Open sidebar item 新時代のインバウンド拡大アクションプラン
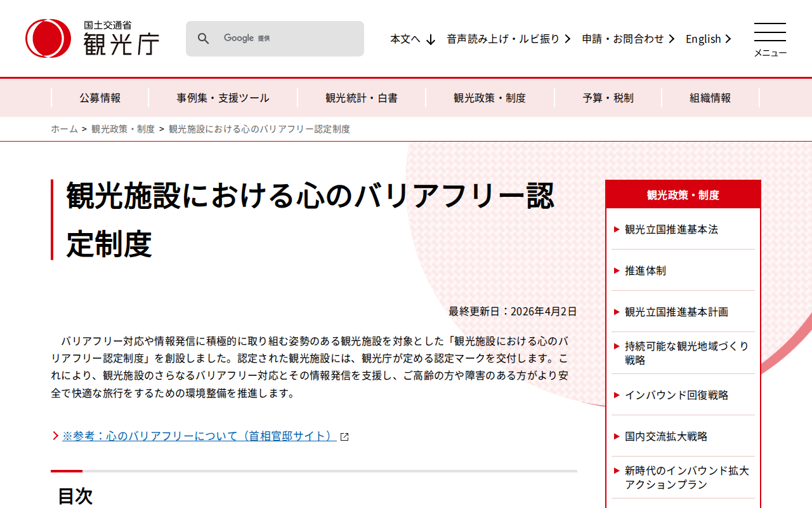The width and height of the screenshot is (812, 508). point(687,478)
